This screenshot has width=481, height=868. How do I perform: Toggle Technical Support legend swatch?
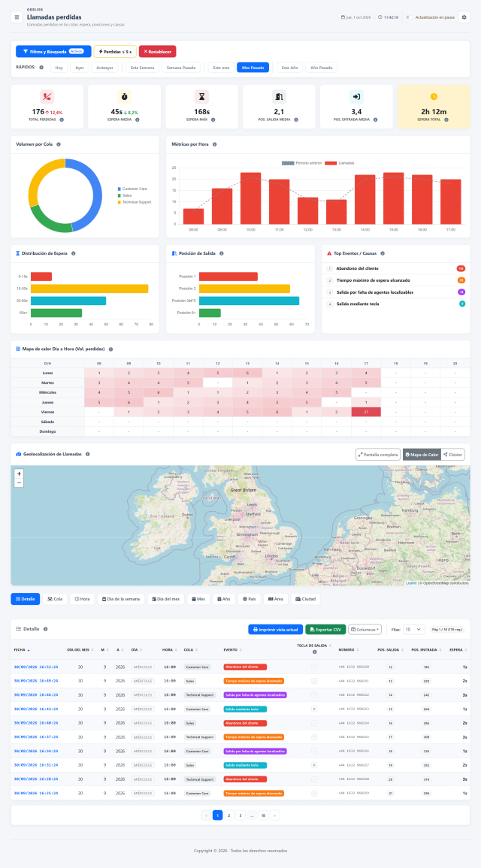pyautogui.click(x=119, y=202)
